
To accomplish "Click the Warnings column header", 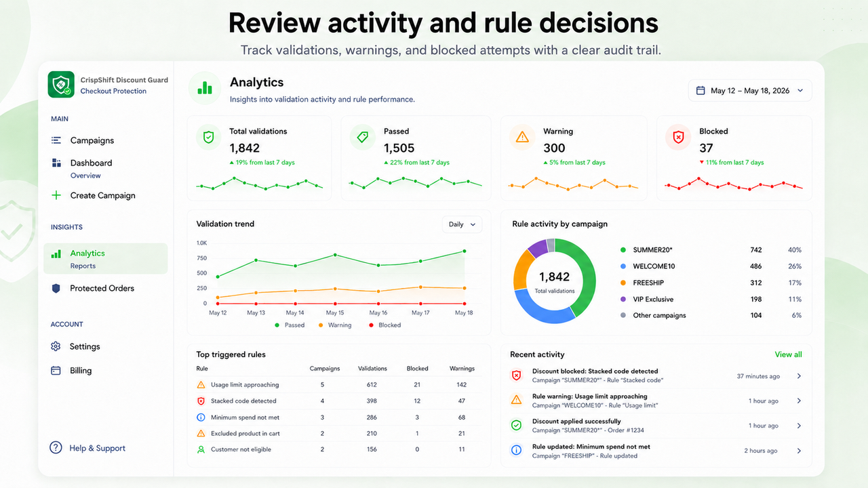I will coord(462,369).
